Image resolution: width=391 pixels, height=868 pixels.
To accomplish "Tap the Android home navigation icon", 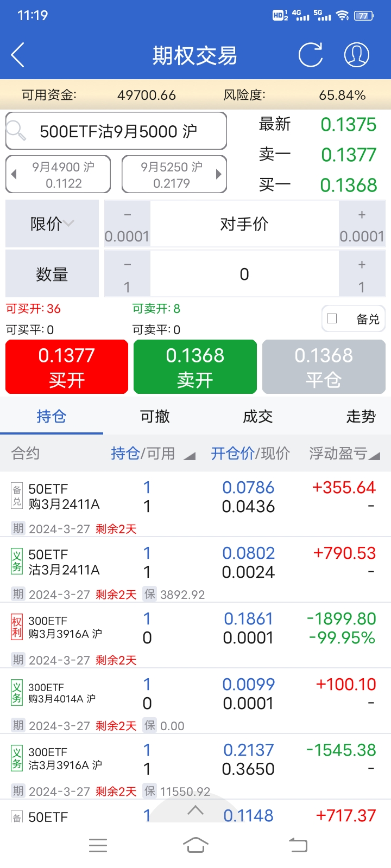I will (x=195, y=845).
